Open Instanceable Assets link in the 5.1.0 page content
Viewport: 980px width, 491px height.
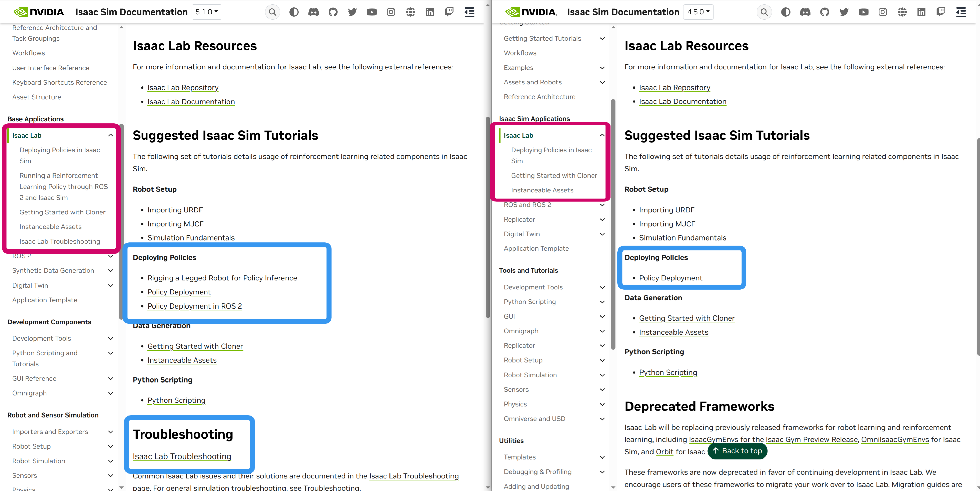coord(182,360)
